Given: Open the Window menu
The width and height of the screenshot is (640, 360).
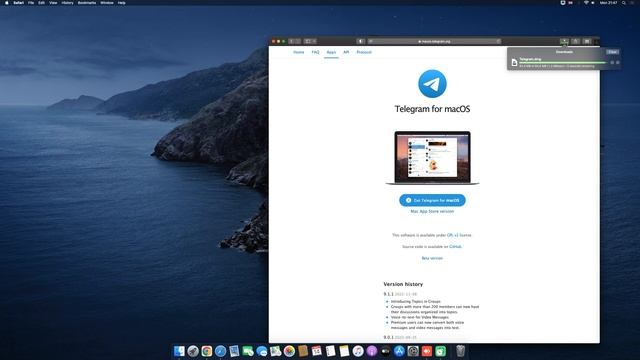Looking at the screenshot, I should click(107, 3).
